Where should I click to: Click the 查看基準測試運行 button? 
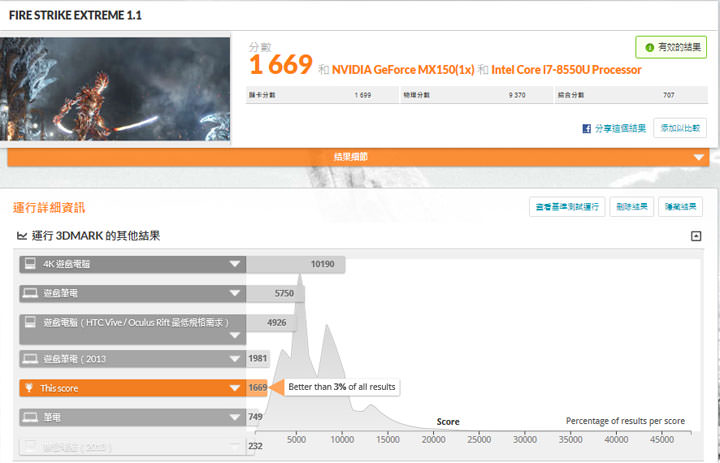click(567, 207)
